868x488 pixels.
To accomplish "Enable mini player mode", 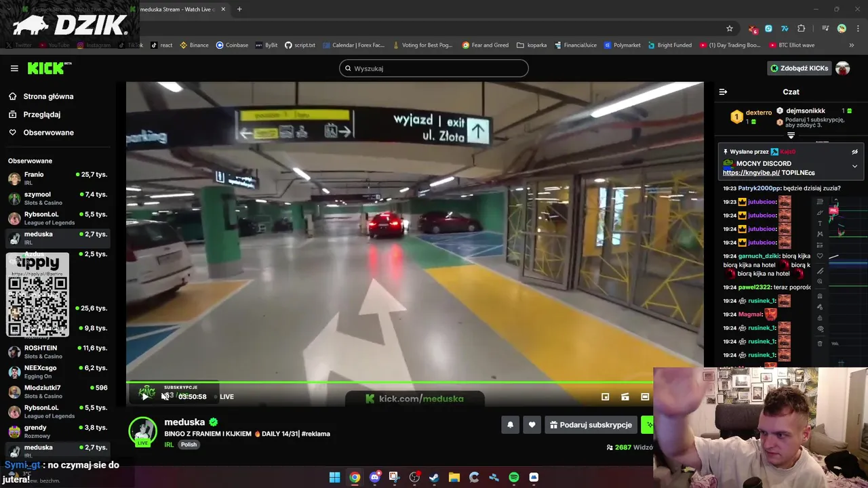I will tap(606, 396).
